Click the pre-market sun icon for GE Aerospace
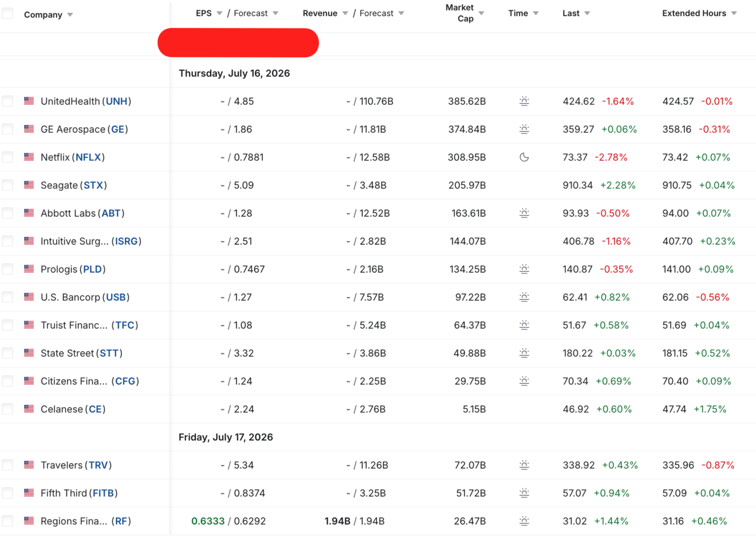 pyautogui.click(x=524, y=129)
